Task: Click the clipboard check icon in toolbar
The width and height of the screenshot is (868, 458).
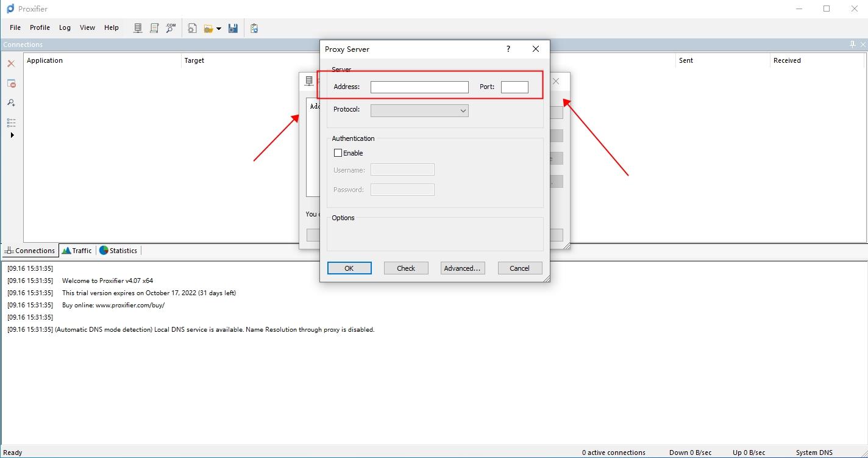Action: coord(254,28)
